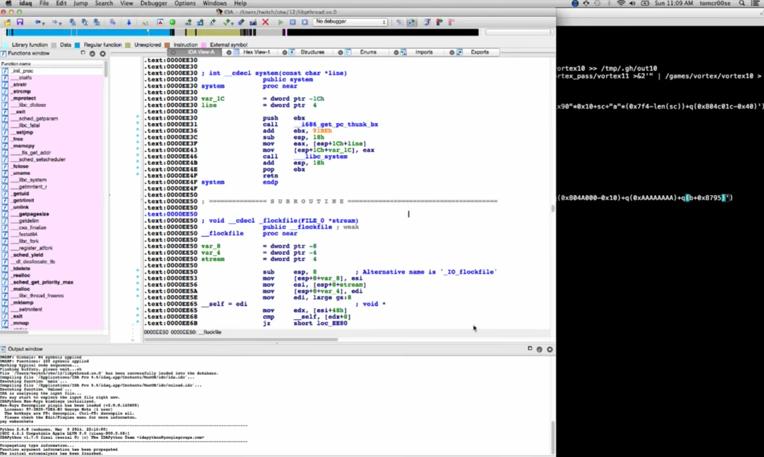Select the Exports tab
This screenshot has width=764, height=457.
coord(480,51)
